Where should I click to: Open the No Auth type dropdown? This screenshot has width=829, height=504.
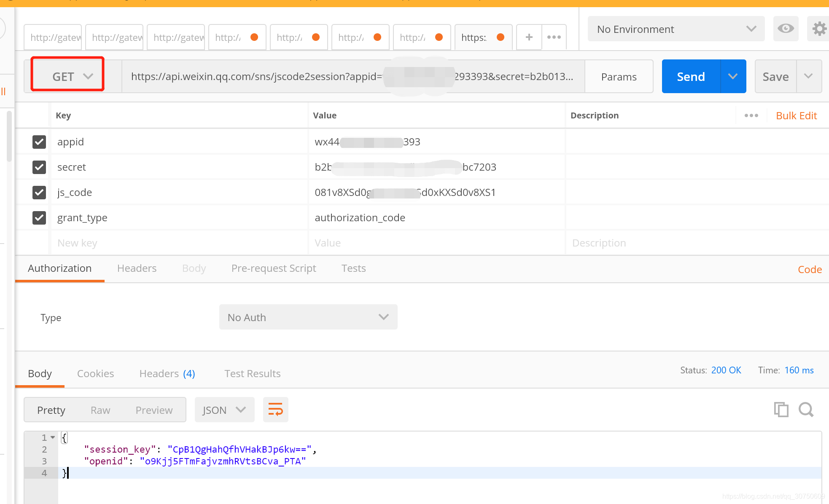pos(308,317)
